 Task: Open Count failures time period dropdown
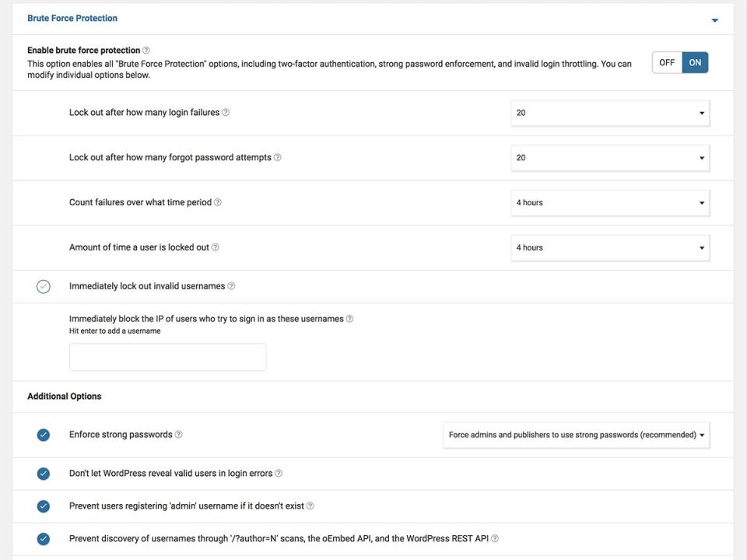(x=610, y=203)
